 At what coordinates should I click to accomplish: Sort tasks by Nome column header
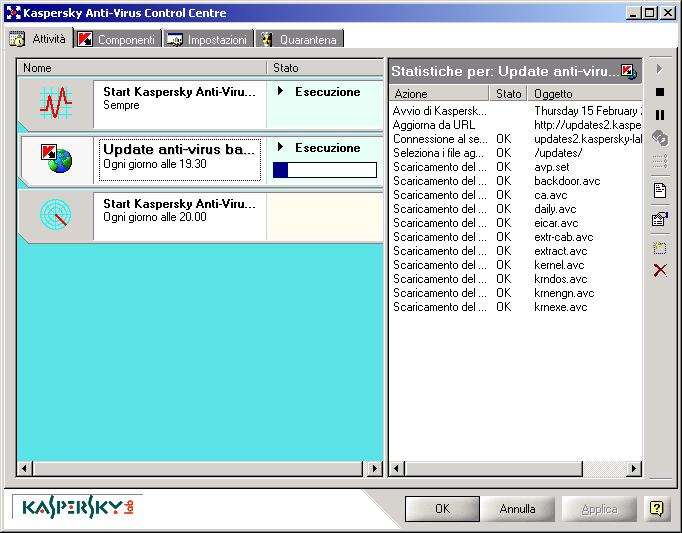click(142, 68)
